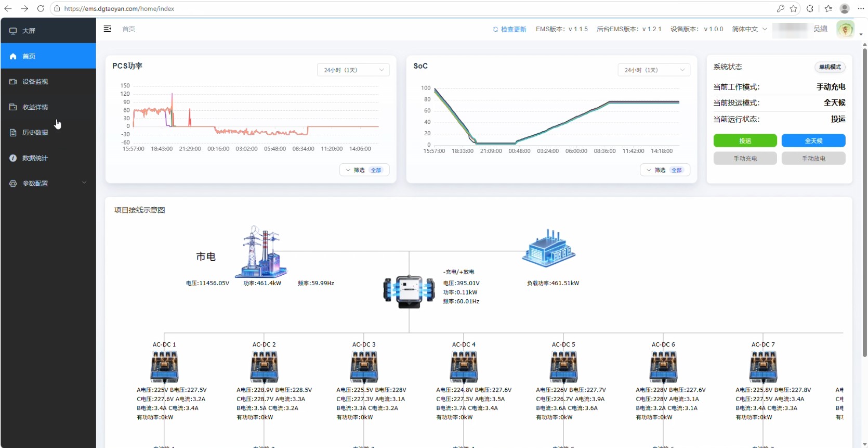The width and height of the screenshot is (868, 448).
Task: Open 简体中文 language dropdown
Action: tap(749, 29)
